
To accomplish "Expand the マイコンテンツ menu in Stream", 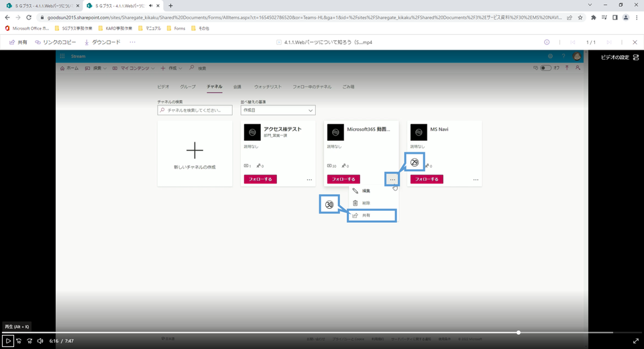I will pos(133,68).
